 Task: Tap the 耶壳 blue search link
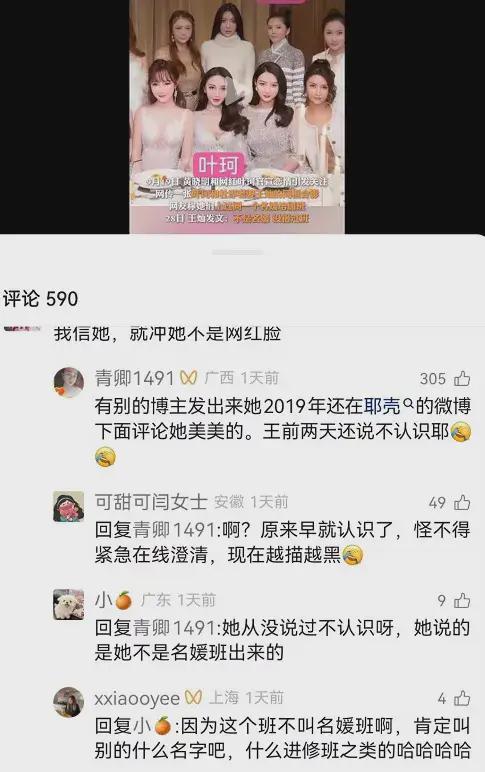(382, 406)
